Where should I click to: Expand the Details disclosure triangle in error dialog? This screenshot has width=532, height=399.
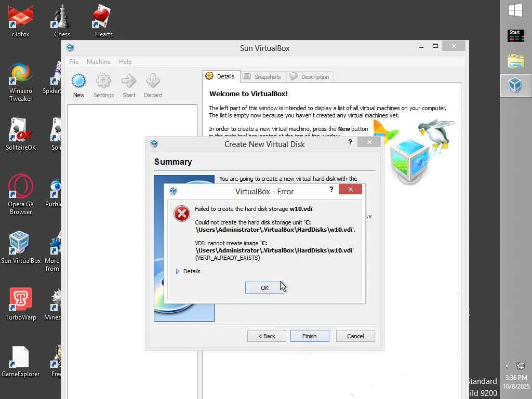point(178,271)
